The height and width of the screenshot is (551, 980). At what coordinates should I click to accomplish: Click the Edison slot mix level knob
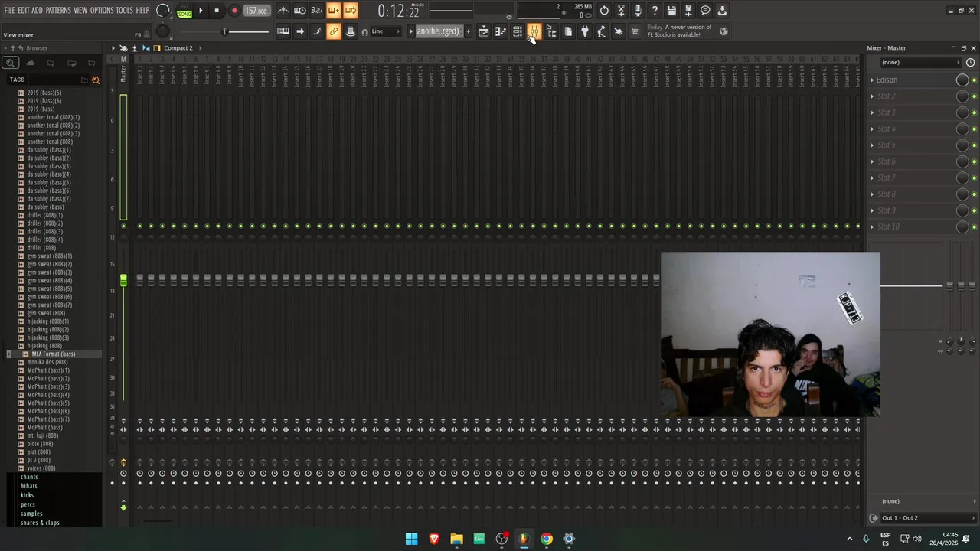(x=962, y=80)
